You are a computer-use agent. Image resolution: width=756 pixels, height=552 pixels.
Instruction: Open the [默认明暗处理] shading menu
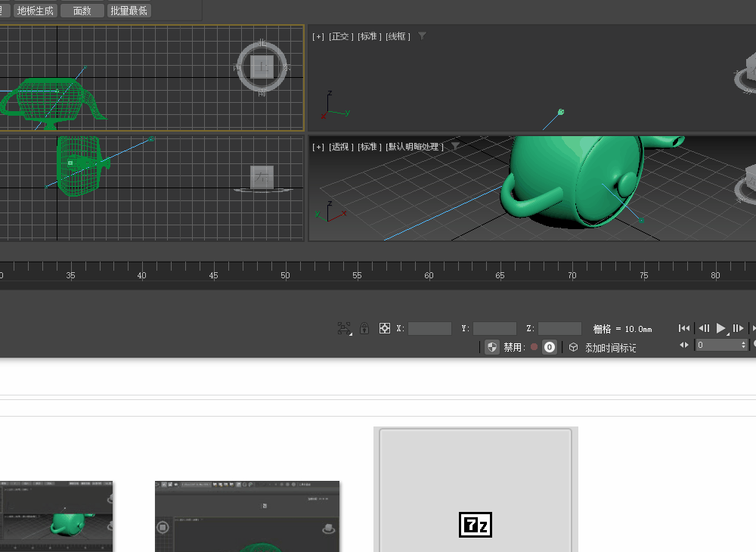click(x=414, y=147)
